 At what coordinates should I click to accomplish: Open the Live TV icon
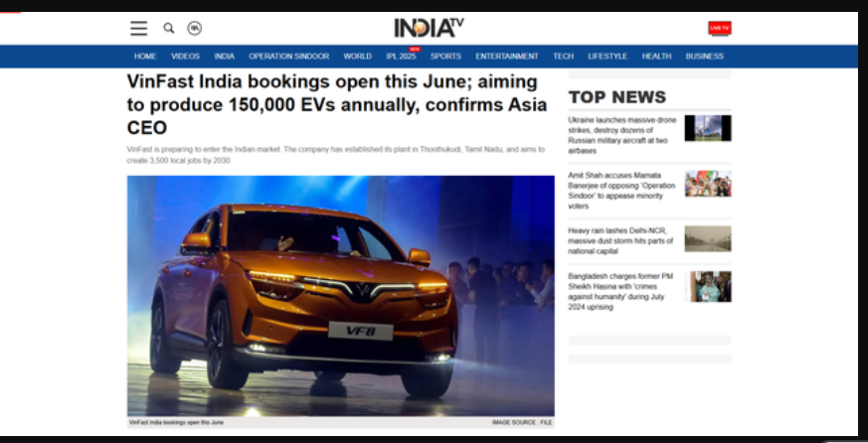(720, 28)
